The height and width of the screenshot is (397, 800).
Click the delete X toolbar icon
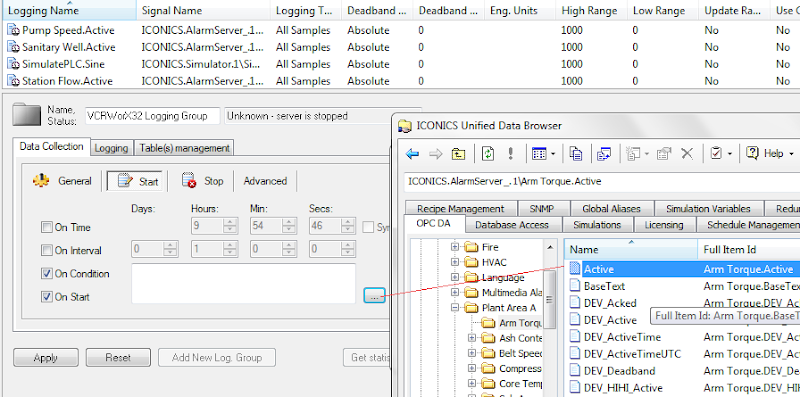687,154
